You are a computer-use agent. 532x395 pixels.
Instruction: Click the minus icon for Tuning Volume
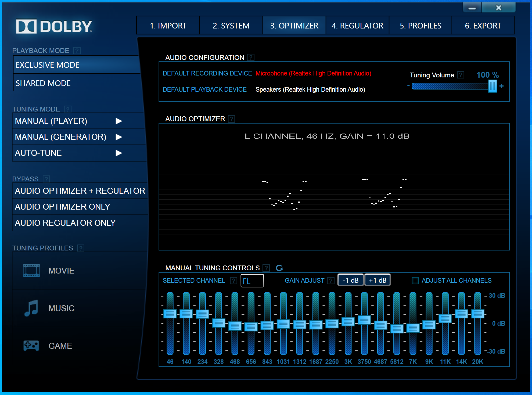(408, 86)
